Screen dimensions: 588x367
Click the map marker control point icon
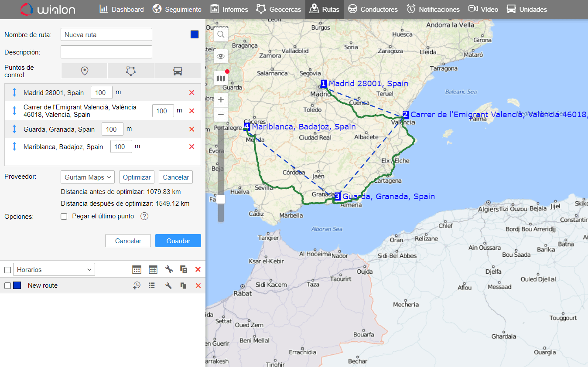[85, 71]
